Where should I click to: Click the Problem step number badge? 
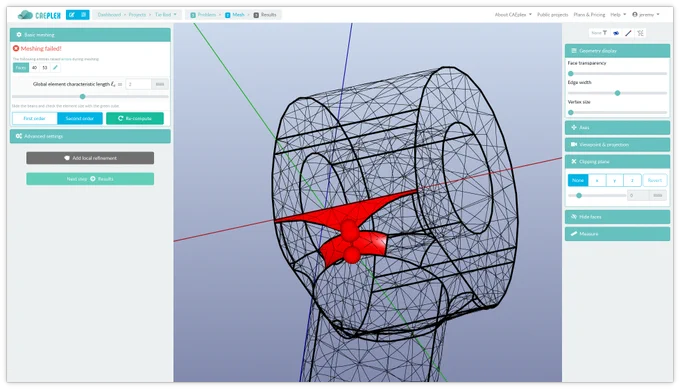pos(193,15)
